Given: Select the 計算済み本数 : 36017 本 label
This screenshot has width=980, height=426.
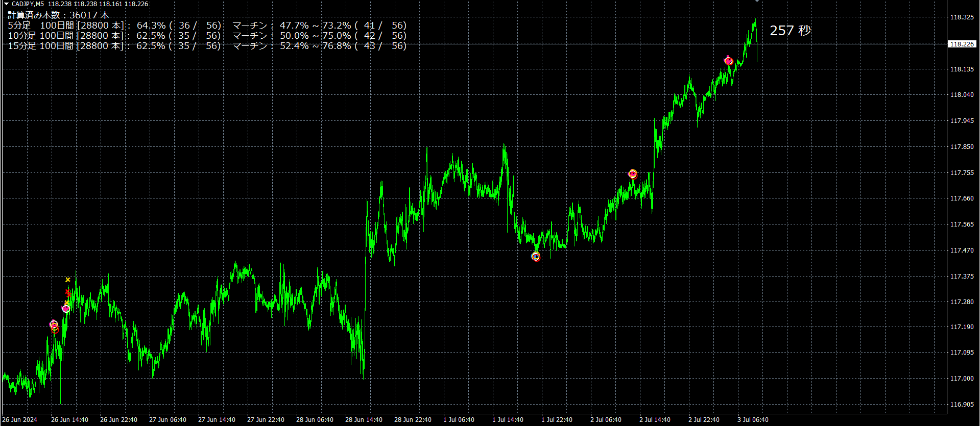Looking at the screenshot, I should tap(58, 15).
